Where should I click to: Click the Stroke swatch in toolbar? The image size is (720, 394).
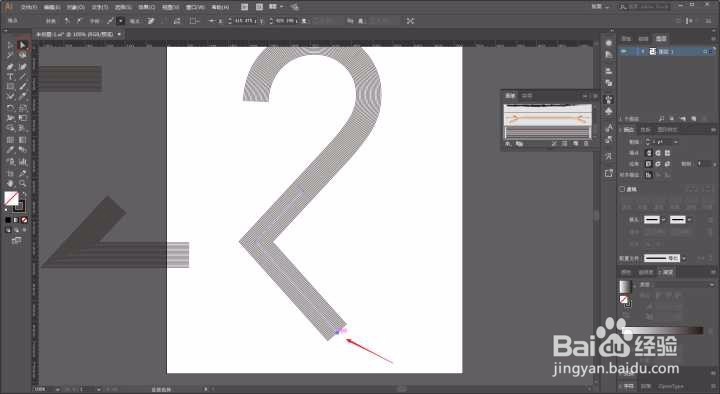[19, 206]
